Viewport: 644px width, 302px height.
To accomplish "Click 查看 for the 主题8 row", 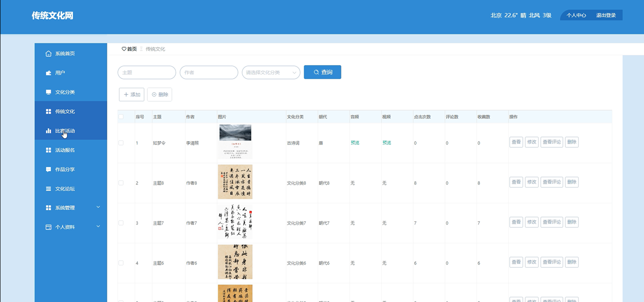I will click(x=516, y=182).
